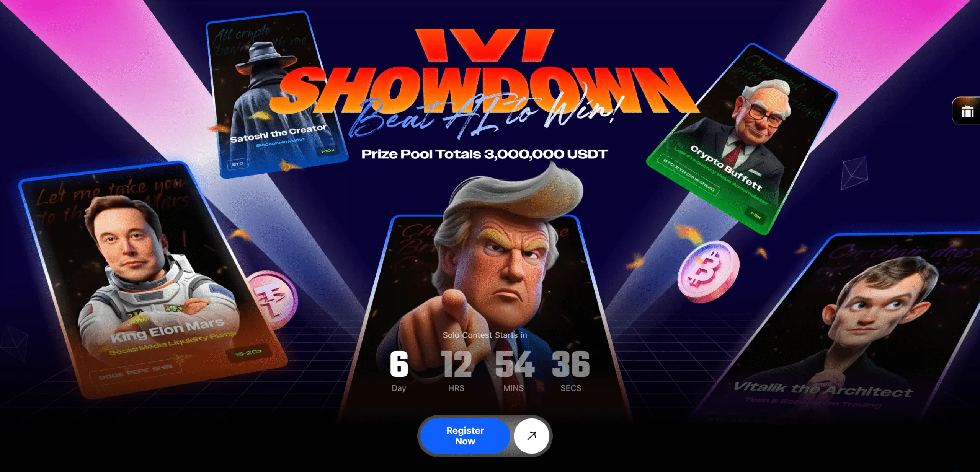Click the white arrow circle beside Register Now
Image resolution: width=980 pixels, height=472 pixels.
tap(531, 436)
